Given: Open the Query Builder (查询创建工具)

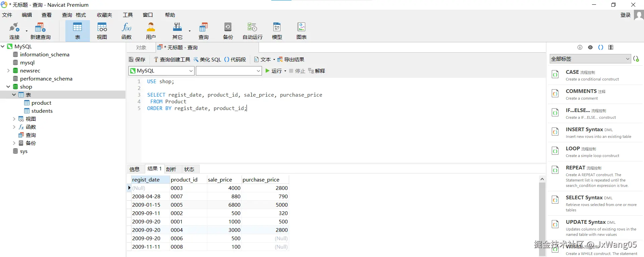Looking at the screenshot, I should click(172, 59).
